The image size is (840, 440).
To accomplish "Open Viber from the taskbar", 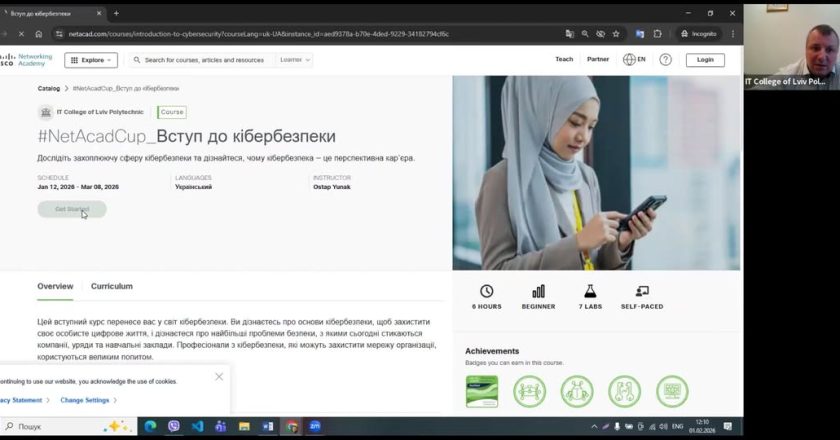I will click(x=174, y=426).
